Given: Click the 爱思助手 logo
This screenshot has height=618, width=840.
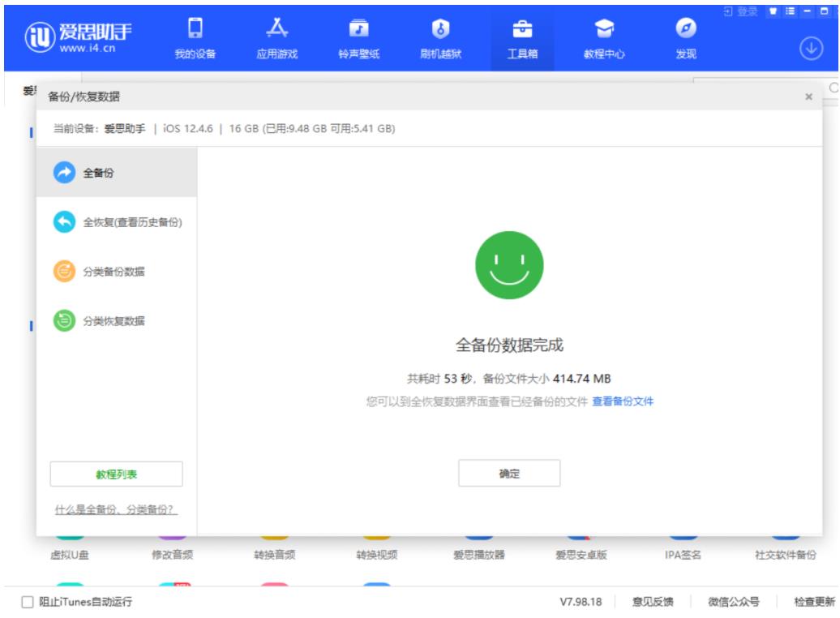Looking at the screenshot, I should pyautogui.click(x=79, y=37).
